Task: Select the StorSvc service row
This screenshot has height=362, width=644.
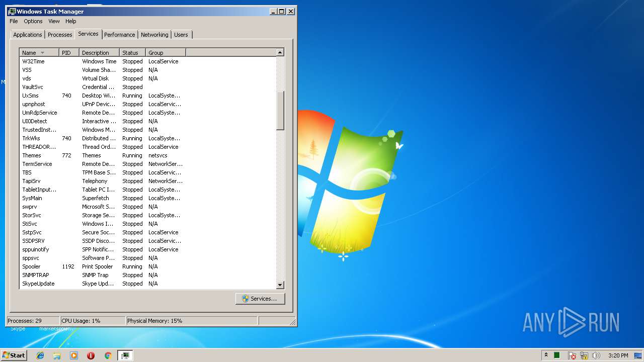Action: click(x=148, y=215)
